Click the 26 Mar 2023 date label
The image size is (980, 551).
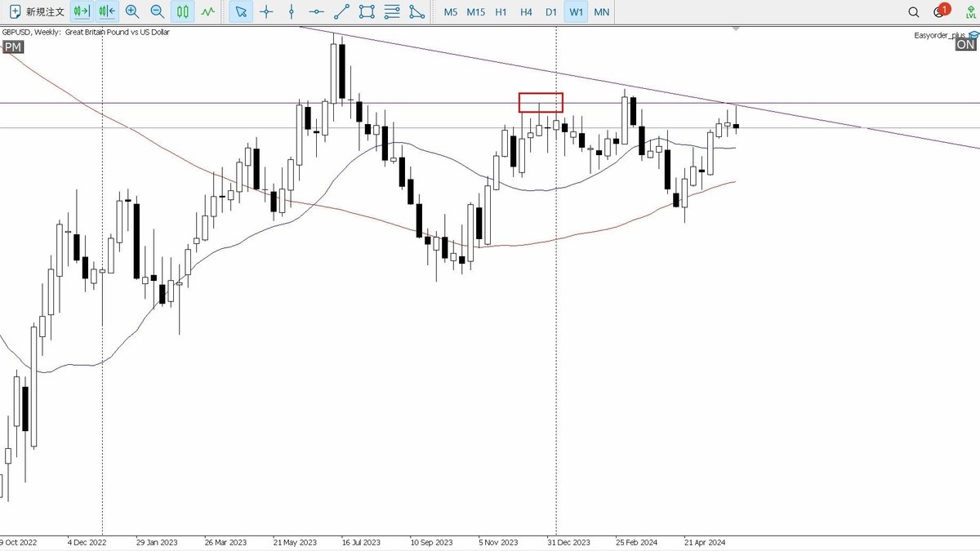(x=225, y=542)
